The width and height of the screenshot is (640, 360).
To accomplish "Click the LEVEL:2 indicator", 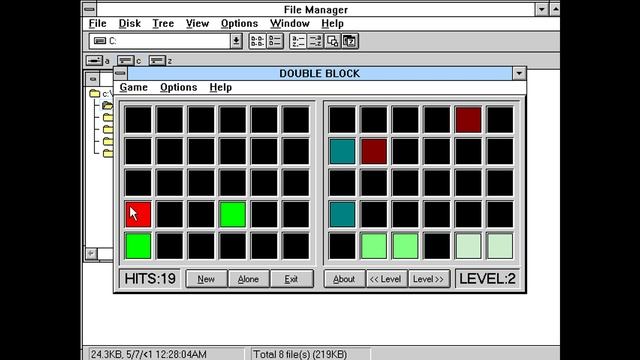I will (x=487, y=279).
